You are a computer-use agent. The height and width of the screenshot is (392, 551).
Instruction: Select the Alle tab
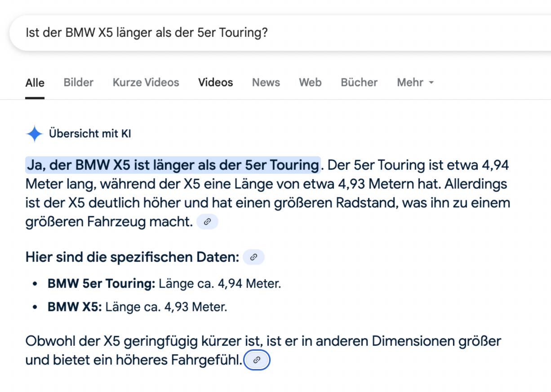[35, 83]
